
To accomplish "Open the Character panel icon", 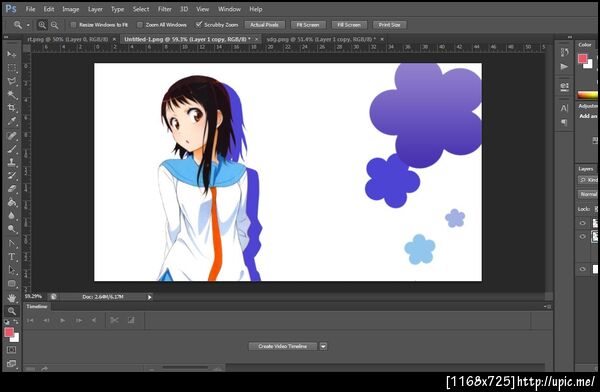I will point(564,108).
